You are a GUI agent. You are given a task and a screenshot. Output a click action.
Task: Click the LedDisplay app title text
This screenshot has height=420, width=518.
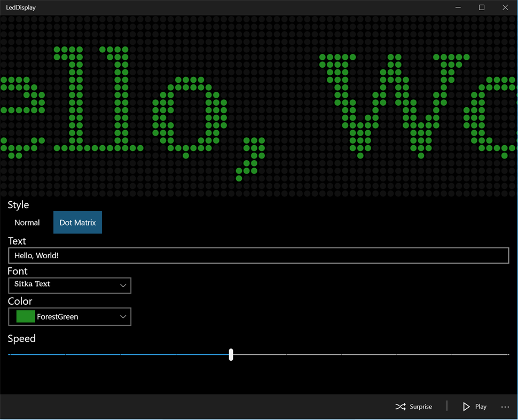point(21,7)
